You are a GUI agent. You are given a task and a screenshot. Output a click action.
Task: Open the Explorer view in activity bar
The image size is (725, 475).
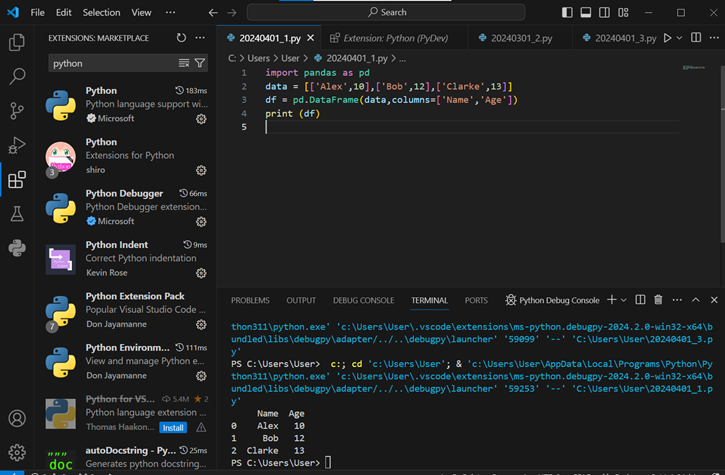pos(17,42)
